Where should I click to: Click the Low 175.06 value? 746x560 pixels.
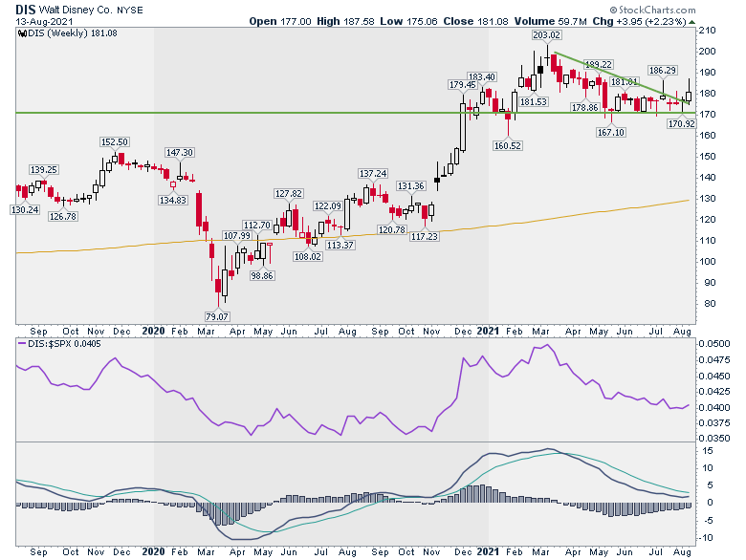tap(408, 21)
